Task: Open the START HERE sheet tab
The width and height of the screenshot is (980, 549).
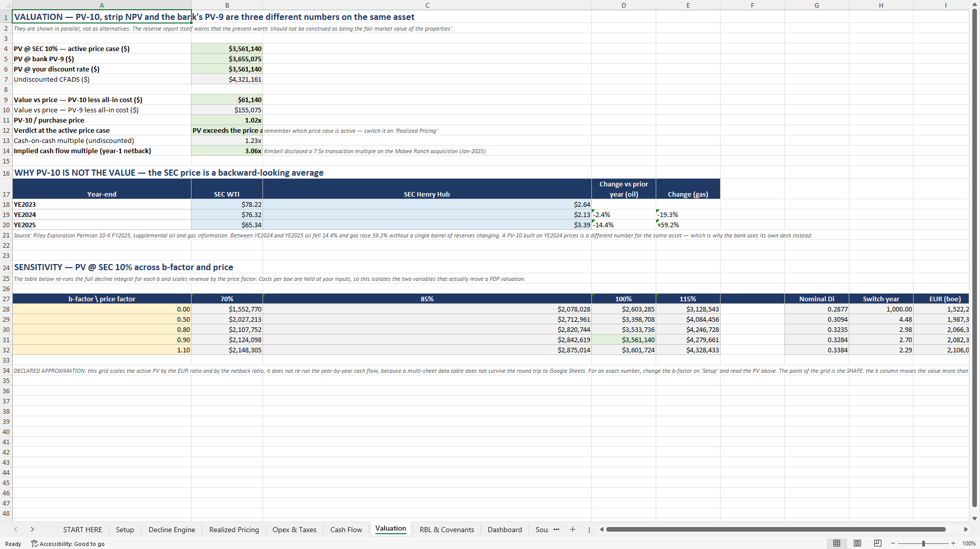Action: coord(82,530)
